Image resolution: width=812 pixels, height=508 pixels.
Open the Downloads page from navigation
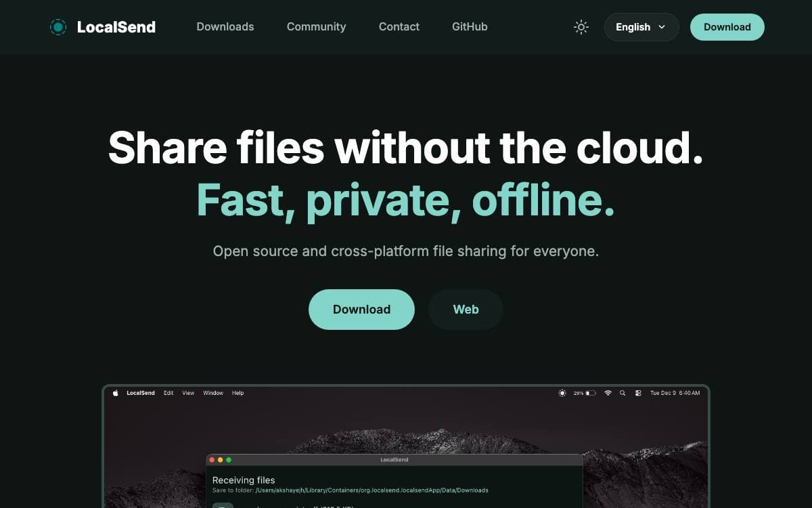(x=225, y=27)
